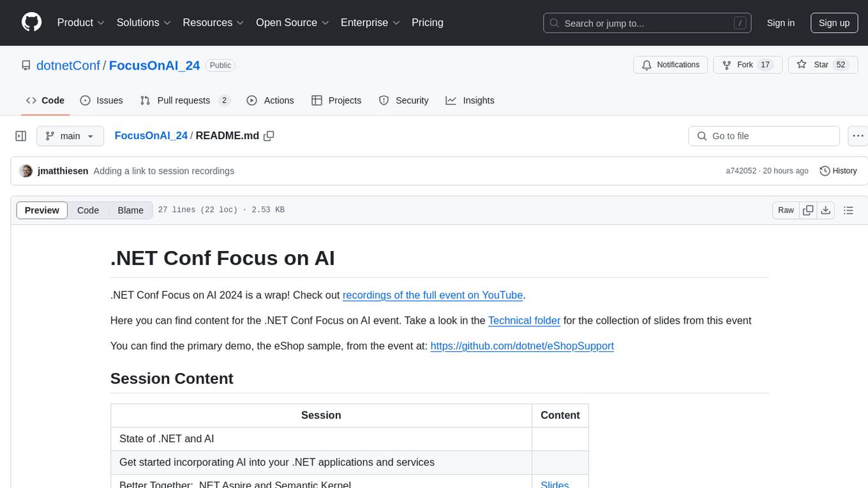Click the star count badge 52
This screenshot has width=868, height=488.
(841, 65)
